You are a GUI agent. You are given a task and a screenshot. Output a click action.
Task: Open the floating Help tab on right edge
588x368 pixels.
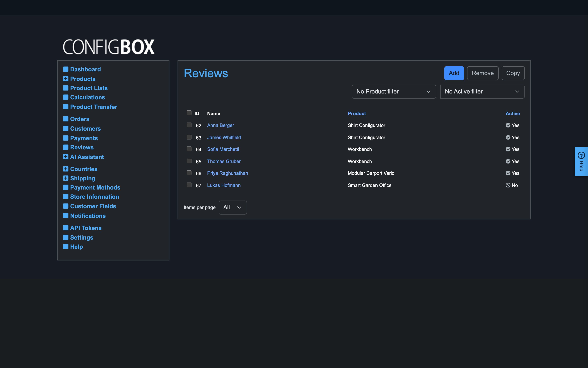pos(581,161)
